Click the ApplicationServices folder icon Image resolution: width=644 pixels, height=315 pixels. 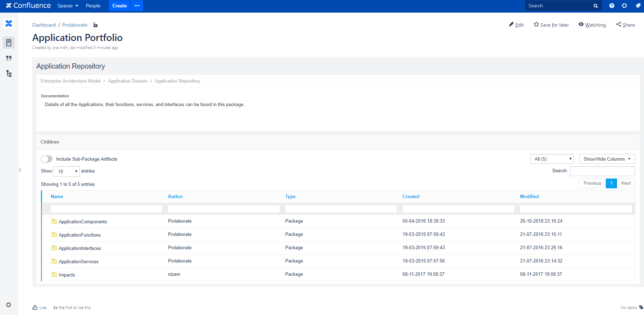pos(54,261)
